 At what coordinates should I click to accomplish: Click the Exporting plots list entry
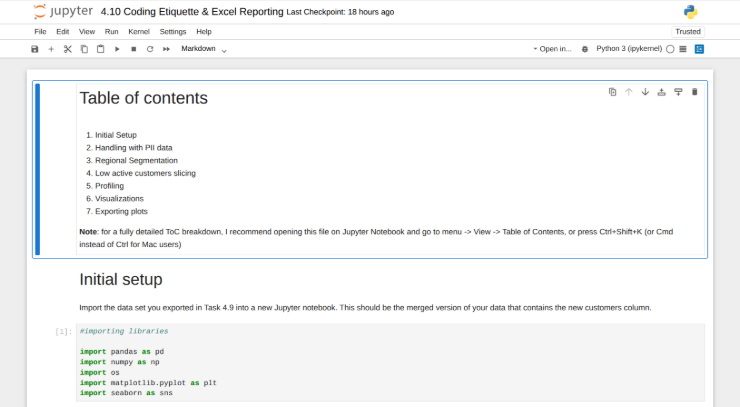121,212
